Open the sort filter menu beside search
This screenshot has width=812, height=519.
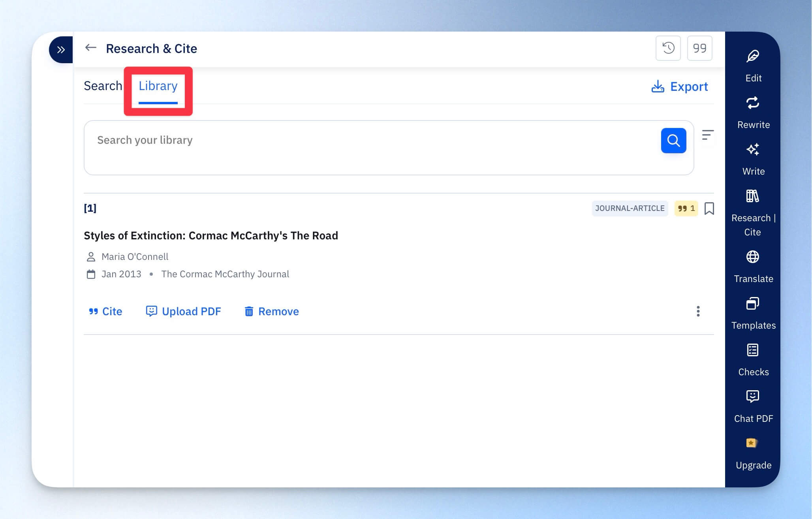(707, 135)
